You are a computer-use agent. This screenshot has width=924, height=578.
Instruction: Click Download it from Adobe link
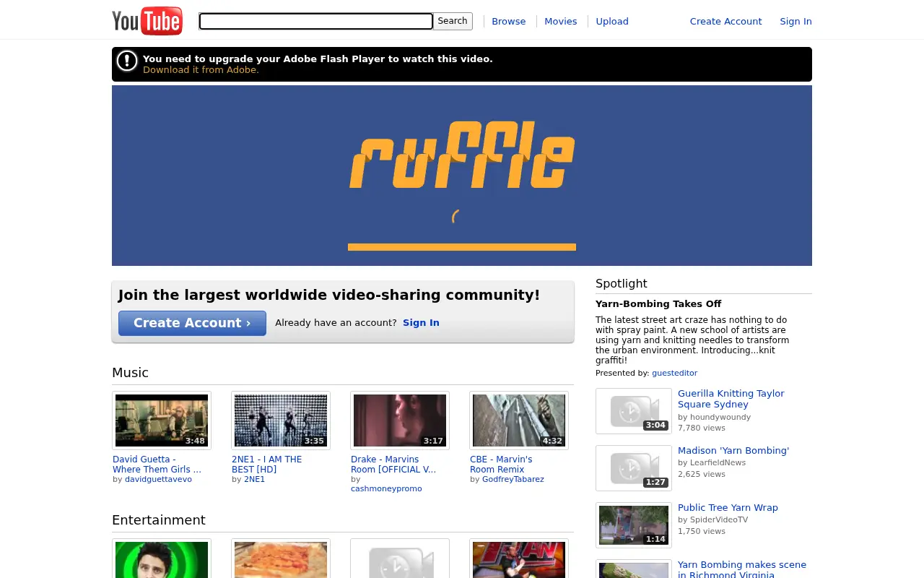pos(201,70)
